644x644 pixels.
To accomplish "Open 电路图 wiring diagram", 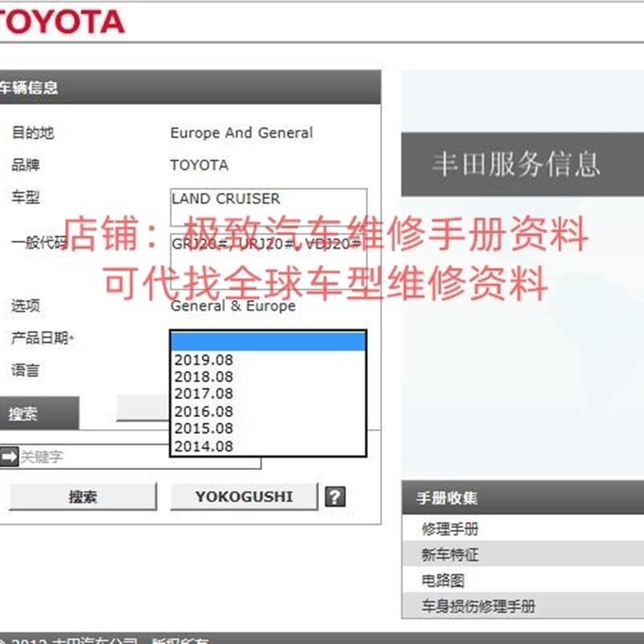I will (522, 580).
